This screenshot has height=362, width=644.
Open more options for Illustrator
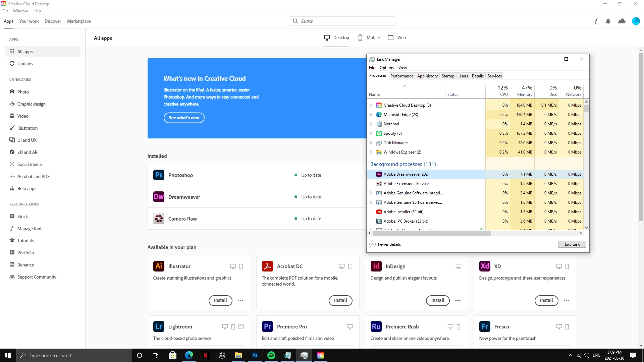[x=240, y=301]
